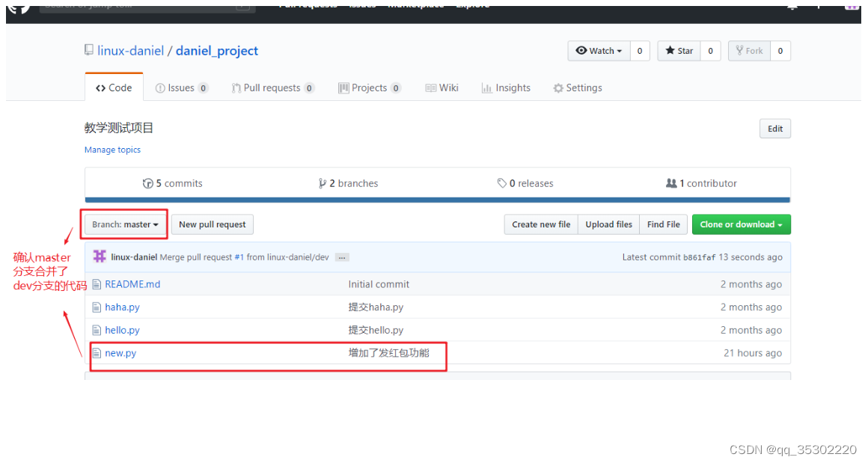View the 5 commits history
The width and height of the screenshot is (868, 463).
173,183
